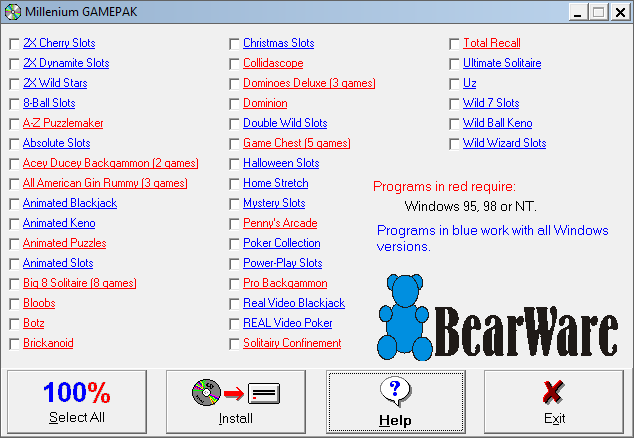Open the Animated Slots link
Viewport: 634px width, 438px height.
[58, 263]
